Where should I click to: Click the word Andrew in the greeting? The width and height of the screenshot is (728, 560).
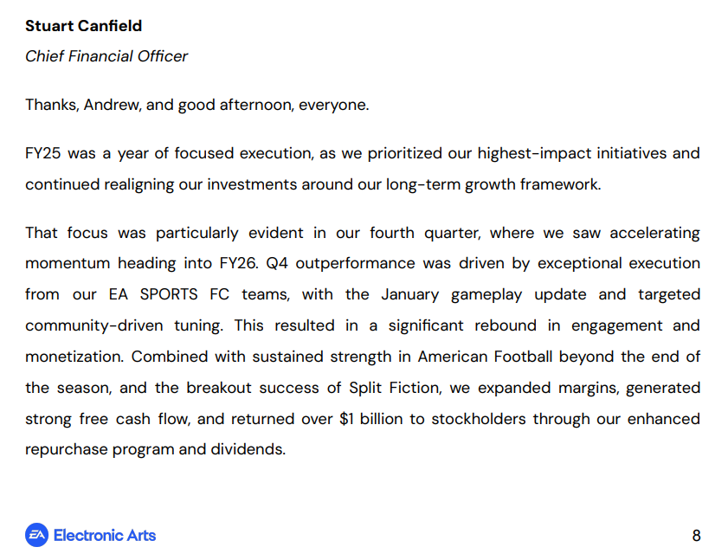pyautogui.click(x=112, y=105)
